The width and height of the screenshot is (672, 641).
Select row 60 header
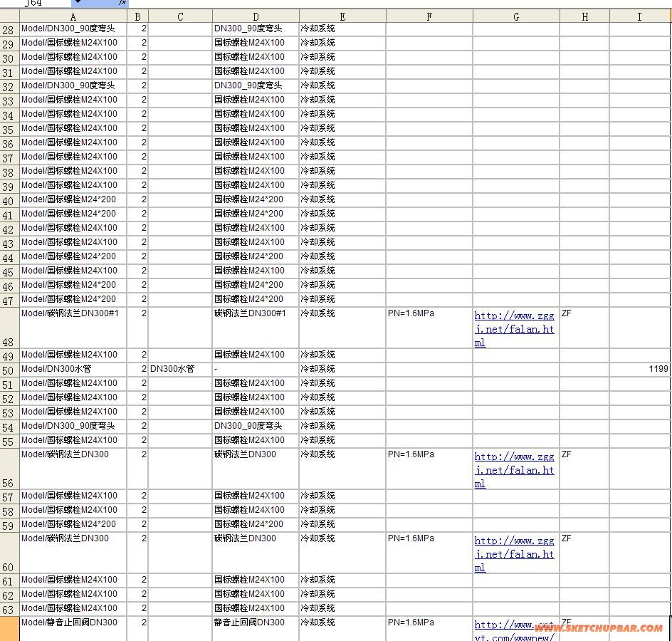click(x=9, y=553)
